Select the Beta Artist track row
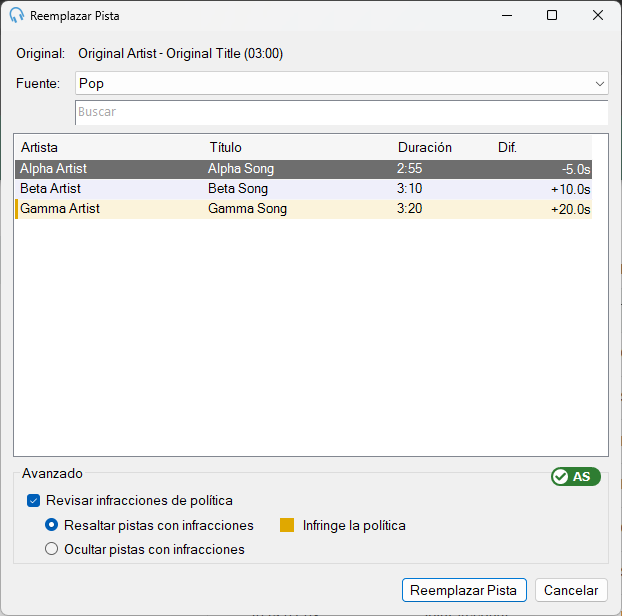622x616 pixels. (303, 189)
